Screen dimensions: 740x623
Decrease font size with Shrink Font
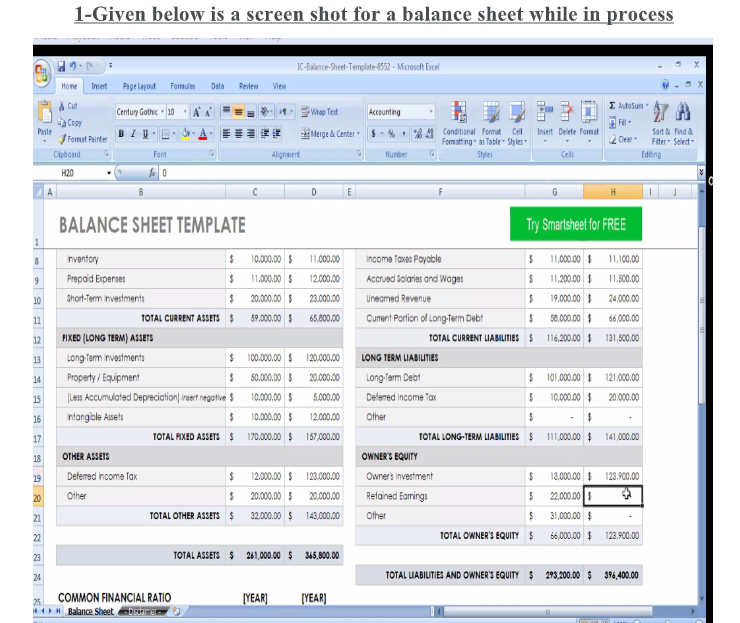[x=208, y=112]
